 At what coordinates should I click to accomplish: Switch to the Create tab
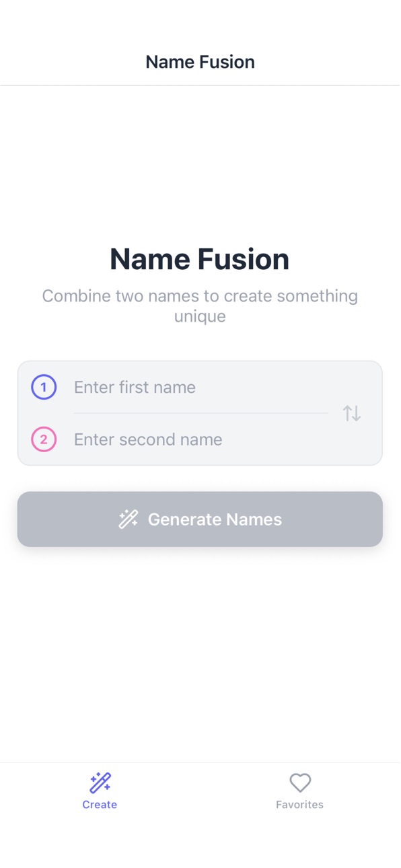pos(100,791)
